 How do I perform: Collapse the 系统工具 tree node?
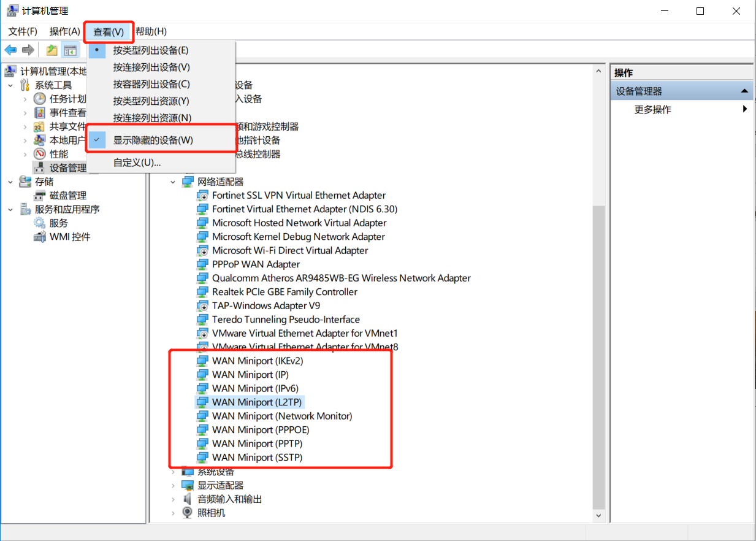(10, 85)
